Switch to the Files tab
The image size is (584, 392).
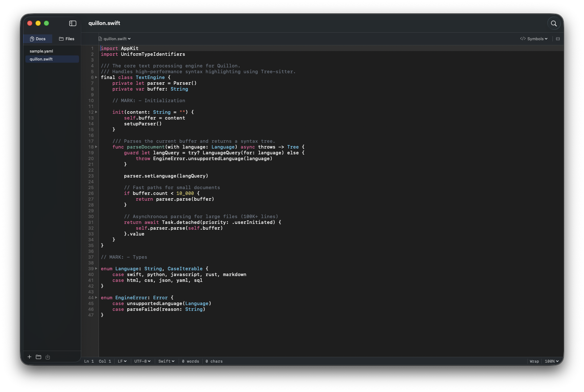click(x=67, y=39)
